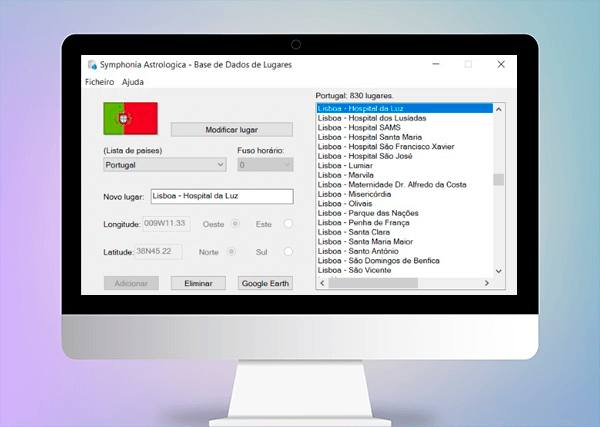Image resolution: width=600 pixels, height=427 pixels.
Task: Click the vertical scrollbar thumb of places list
Action: pyautogui.click(x=499, y=179)
